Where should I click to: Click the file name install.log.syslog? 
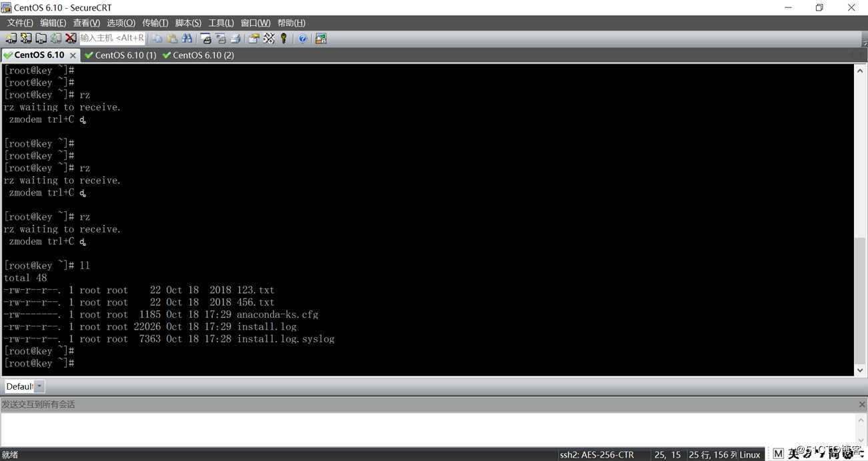[285, 339]
